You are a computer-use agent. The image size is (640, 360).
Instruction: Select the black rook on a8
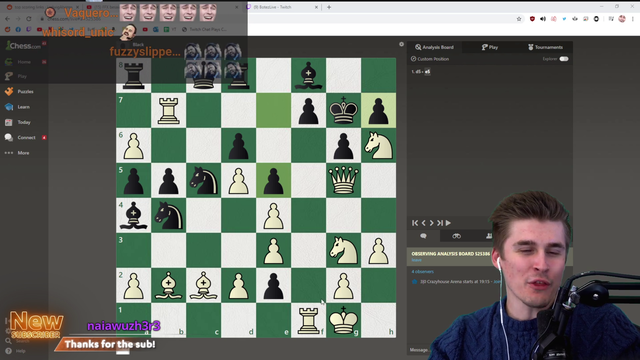click(133, 75)
